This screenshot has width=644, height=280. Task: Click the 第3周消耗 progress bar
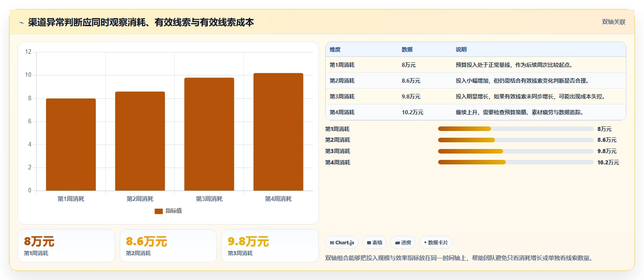click(516, 151)
